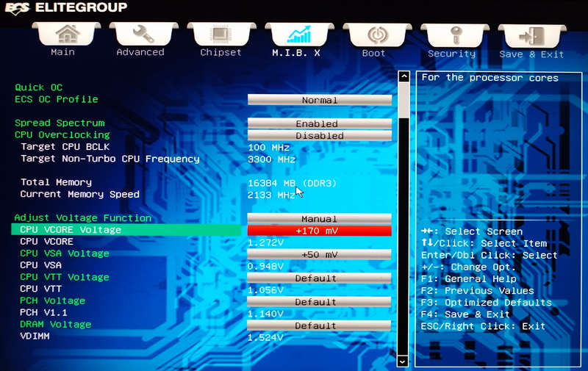This screenshot has height=371, width=588.
Task: Open the +170 mV VCORE voltage option
Action: coord(319,231)
